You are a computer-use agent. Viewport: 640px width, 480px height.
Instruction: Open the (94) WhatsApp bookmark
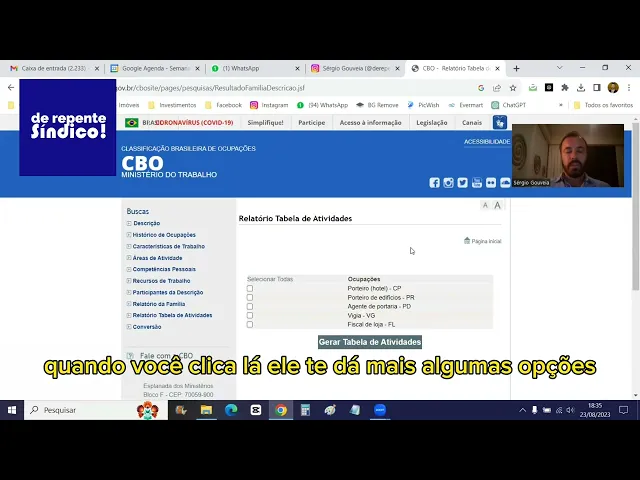pyautogui.click(x=322, y=105)
